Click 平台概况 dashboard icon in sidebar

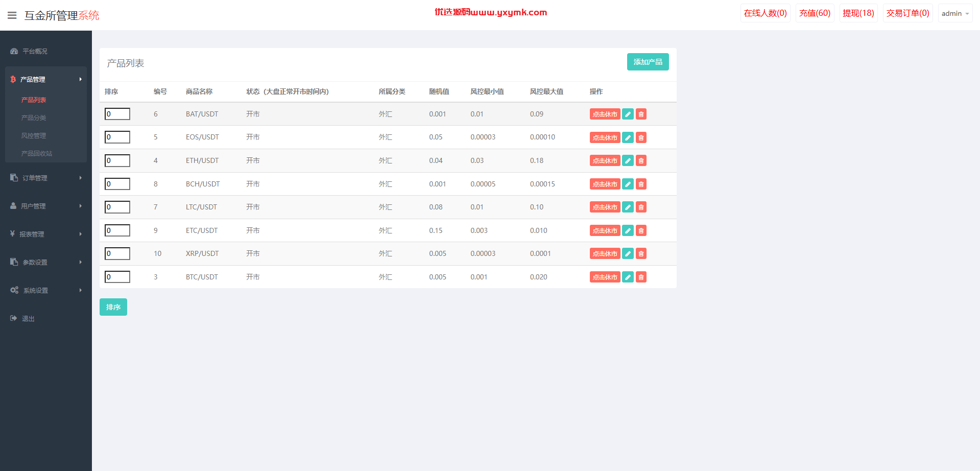[14, 51]
